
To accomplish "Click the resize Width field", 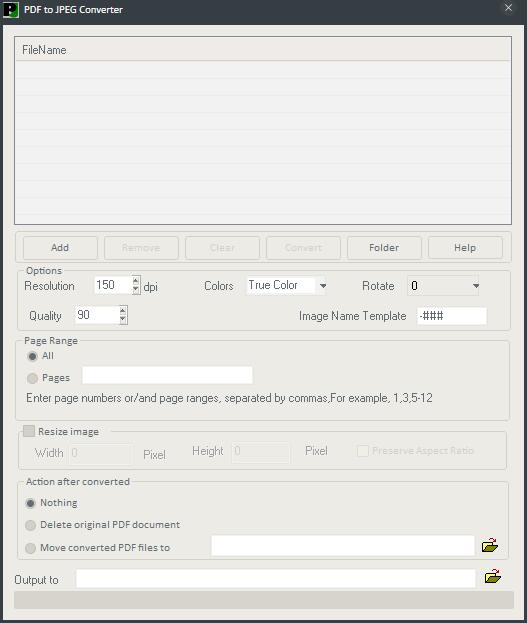I will click(101, 453).
